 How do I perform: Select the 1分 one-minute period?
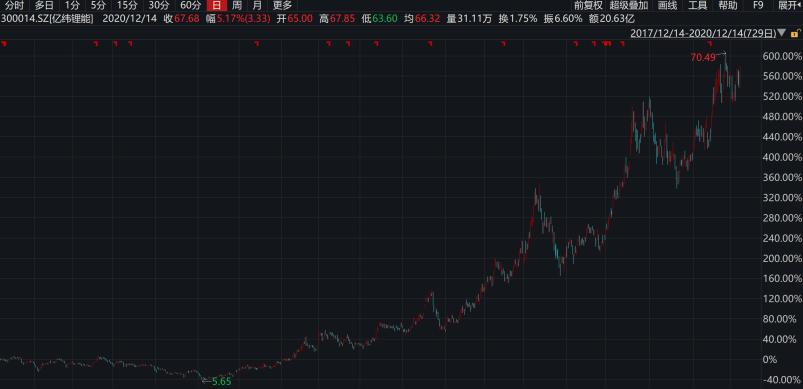point(73,6)
